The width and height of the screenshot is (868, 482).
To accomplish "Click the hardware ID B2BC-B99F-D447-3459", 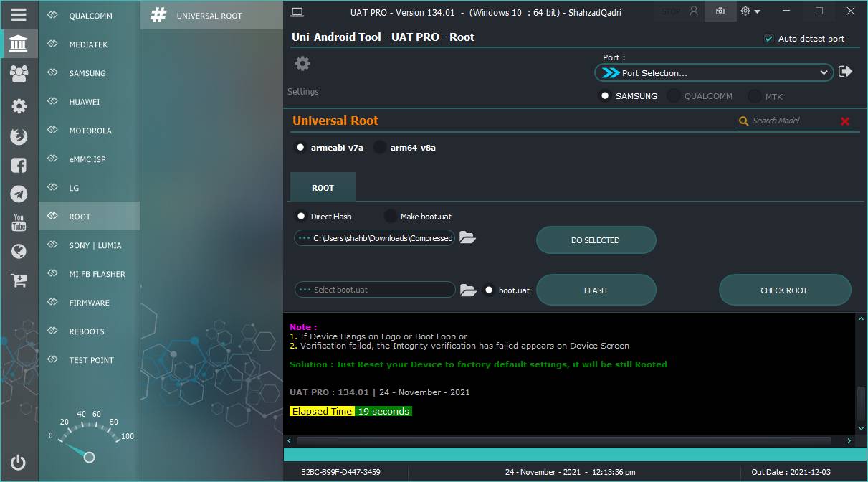I will click(x=340, y=472).
